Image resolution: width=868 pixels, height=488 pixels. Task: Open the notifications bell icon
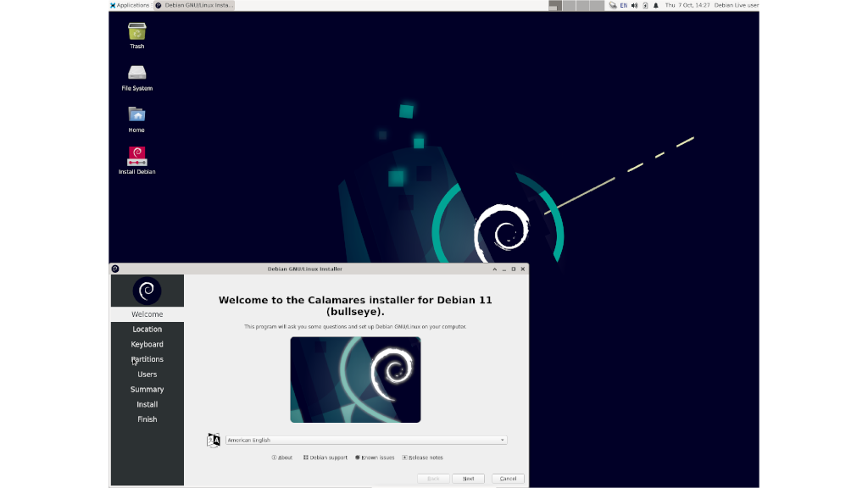(656, 5)
